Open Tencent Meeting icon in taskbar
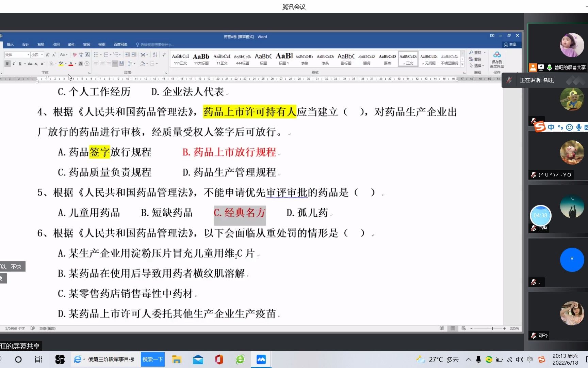The image size is (588, 368). [x=261, y=359]
